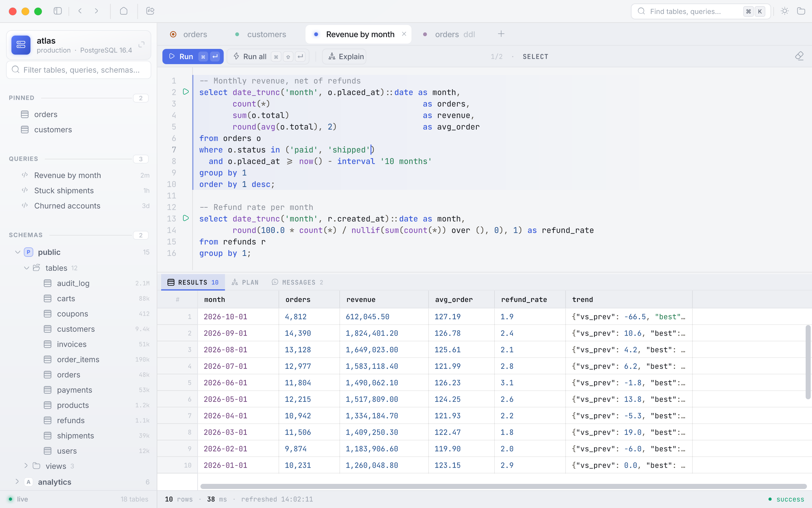
Task: Open the orders ddl tab
Action: (450, 34)
